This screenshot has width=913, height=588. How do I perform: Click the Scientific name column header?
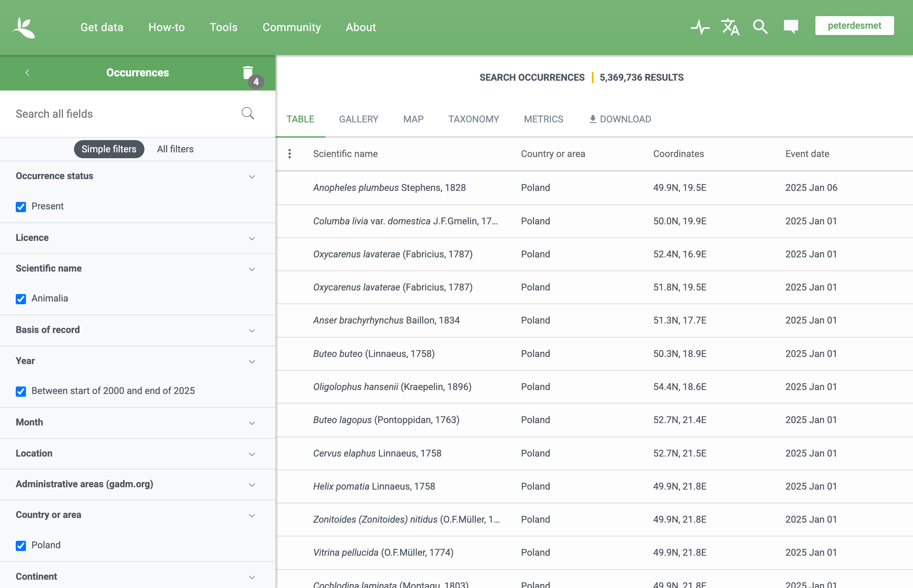(x=345, y=154)
